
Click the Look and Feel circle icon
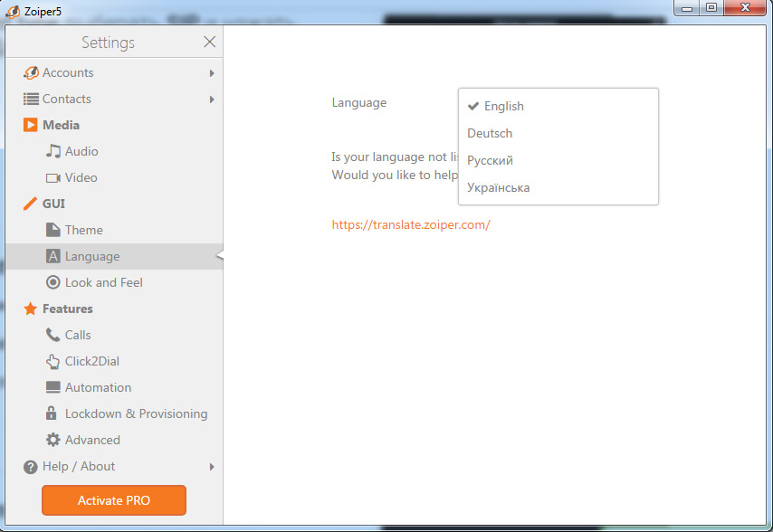point(52,282)
